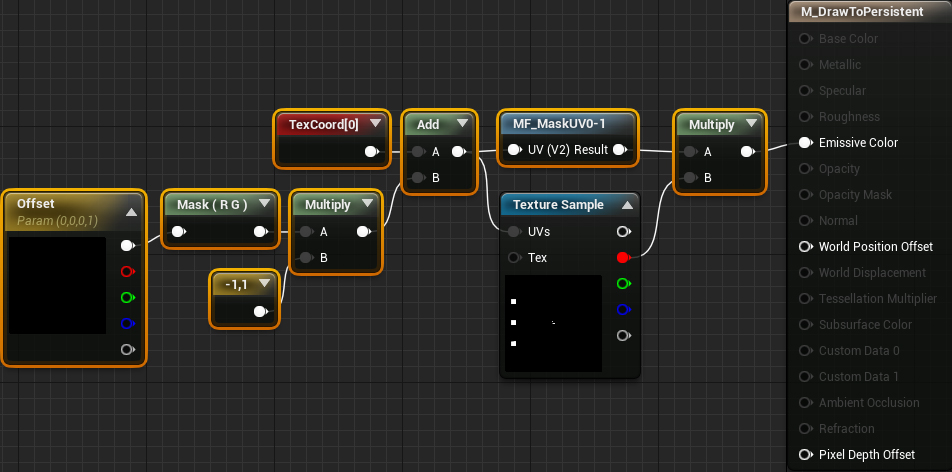
Task: Click the Opacity input pin
Action: tap(806, 169)
